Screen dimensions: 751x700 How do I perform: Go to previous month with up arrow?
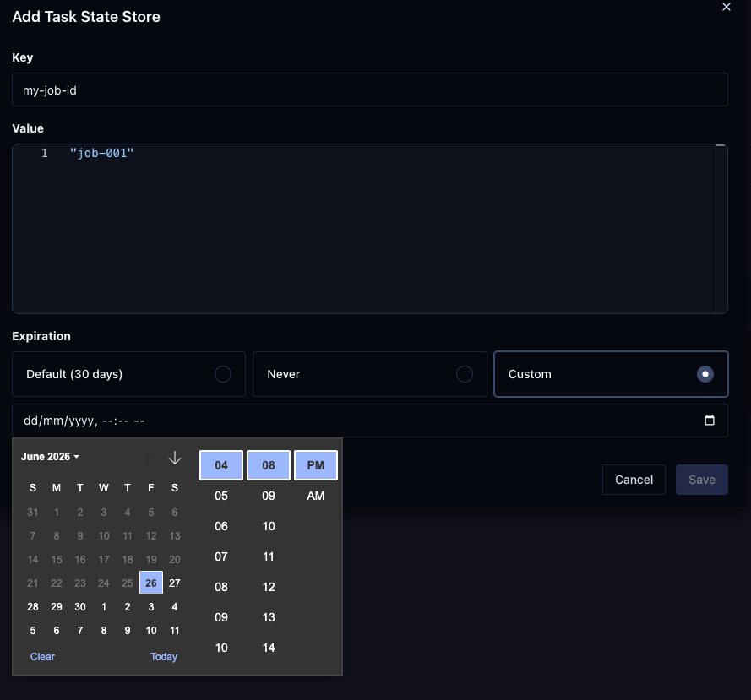pos(148,458)
